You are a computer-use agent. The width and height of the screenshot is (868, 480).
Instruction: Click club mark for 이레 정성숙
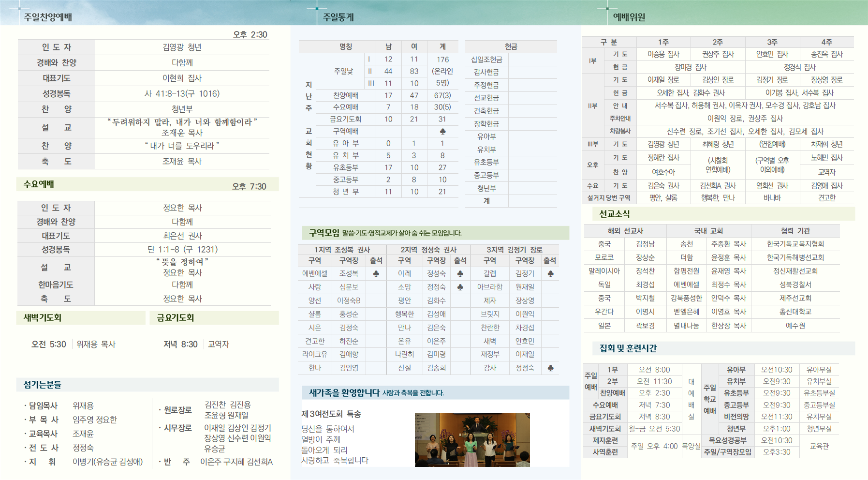[460, 273]
